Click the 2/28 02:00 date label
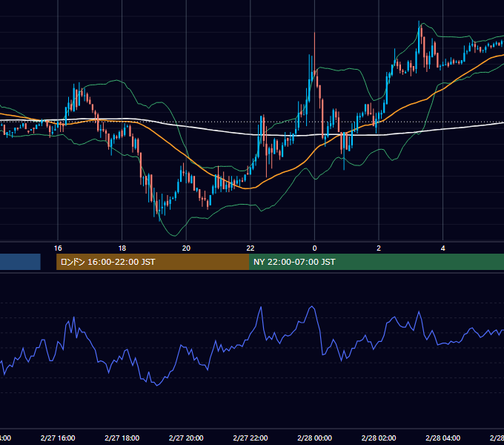 click(x=379, y=438)
